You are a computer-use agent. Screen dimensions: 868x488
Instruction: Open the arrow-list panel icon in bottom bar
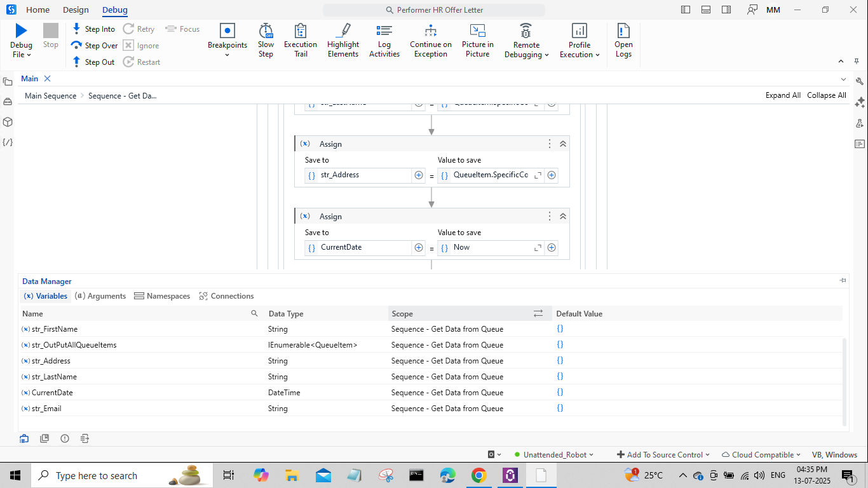(x=85, y=438)
